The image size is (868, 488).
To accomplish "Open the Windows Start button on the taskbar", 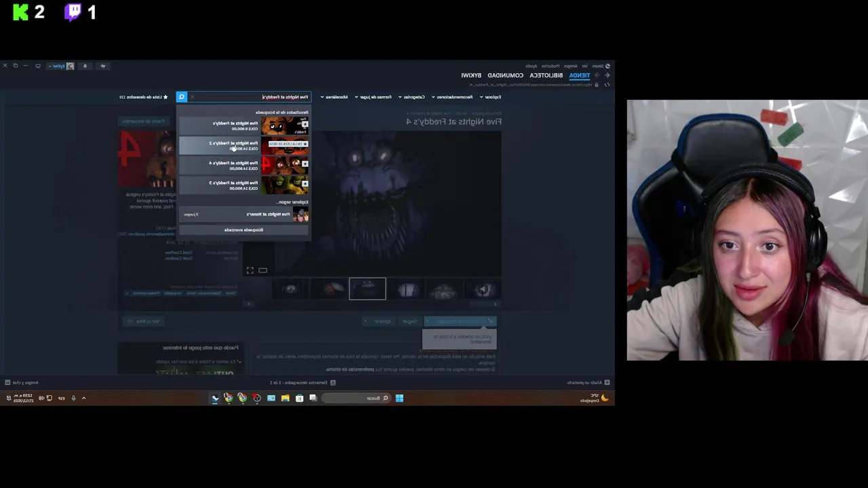I will point(399,398).
